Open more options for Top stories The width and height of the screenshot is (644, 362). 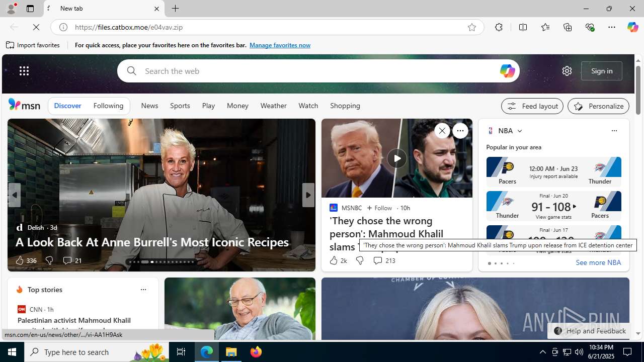143,290
